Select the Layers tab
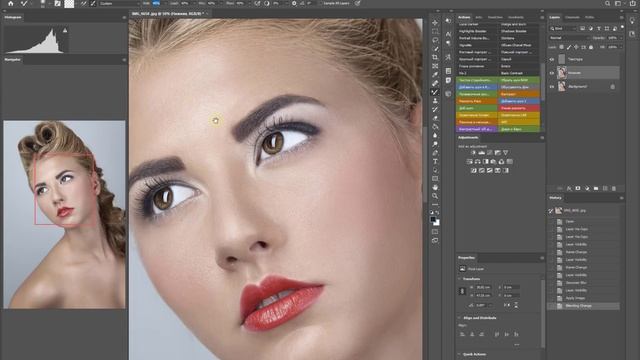The height and width of the screenshot is (360, 640). pos(555,18)
